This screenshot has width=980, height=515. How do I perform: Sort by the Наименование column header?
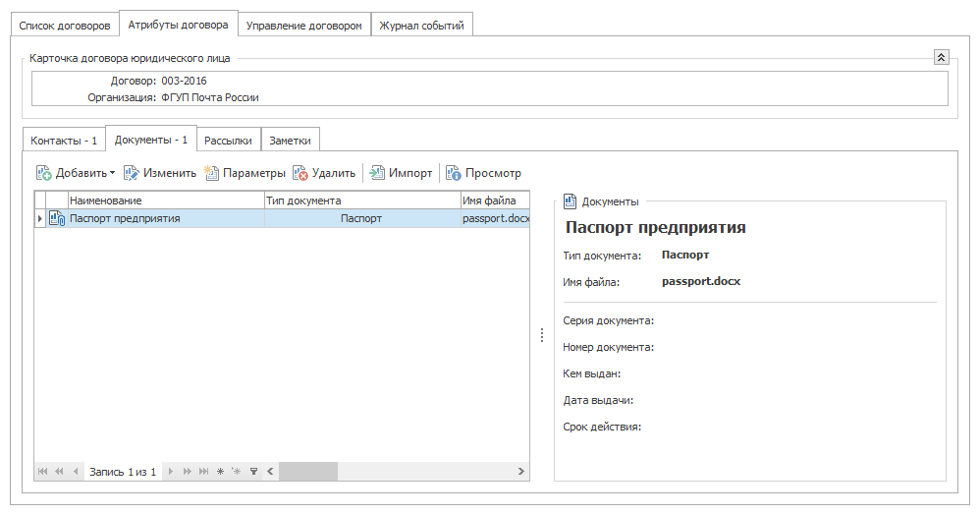(166, 200)
